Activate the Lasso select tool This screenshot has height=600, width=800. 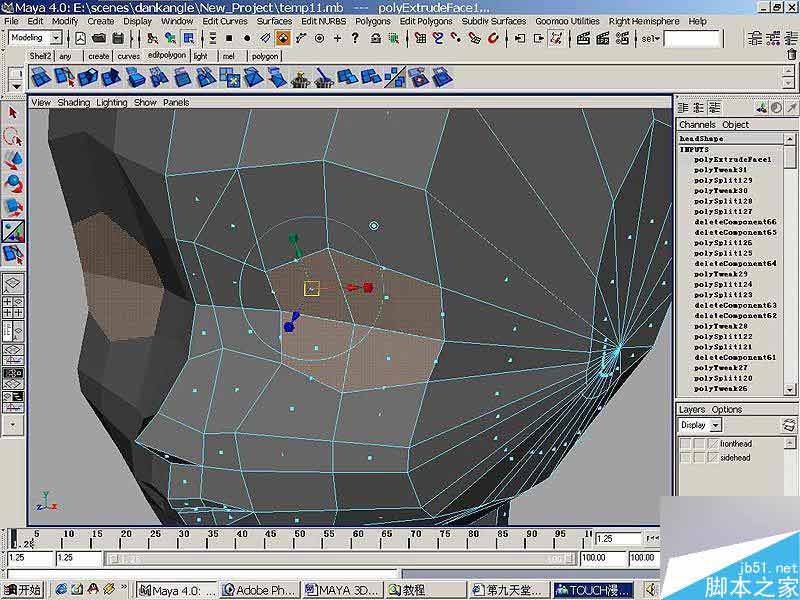click(13, 136)
